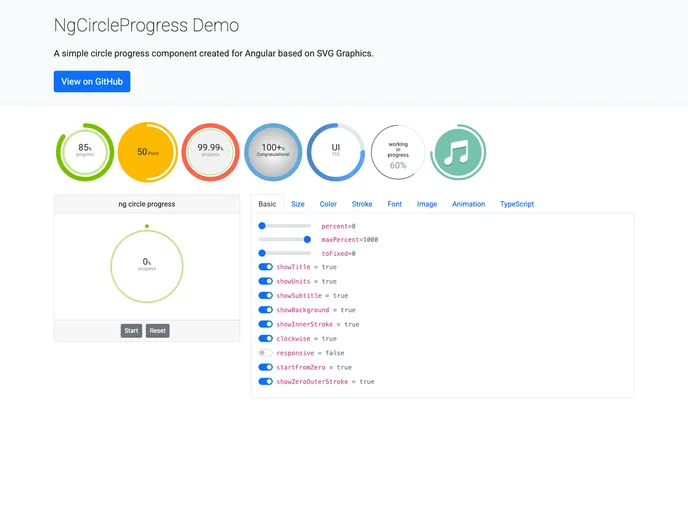The image size is (688, 512).
Task: Toggle the showBackground switch
Action: pyautogui.click(x=265, y=310)
